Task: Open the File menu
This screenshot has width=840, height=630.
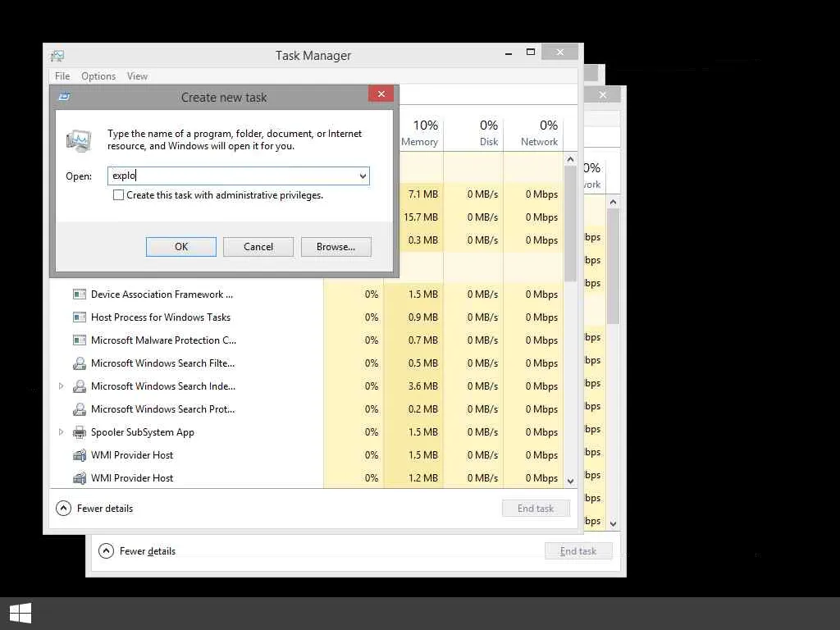Action: pos(62,76)
